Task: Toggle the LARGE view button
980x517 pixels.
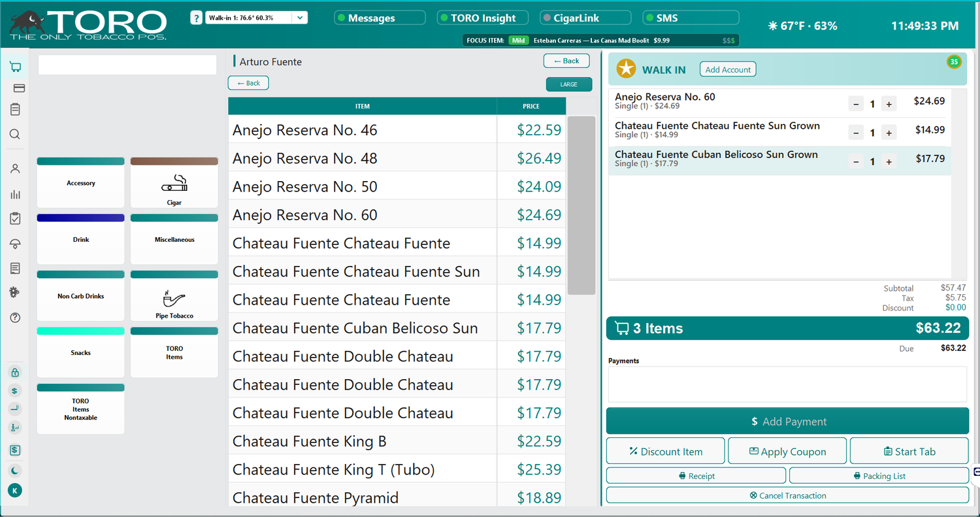Action: click(569, 84)
